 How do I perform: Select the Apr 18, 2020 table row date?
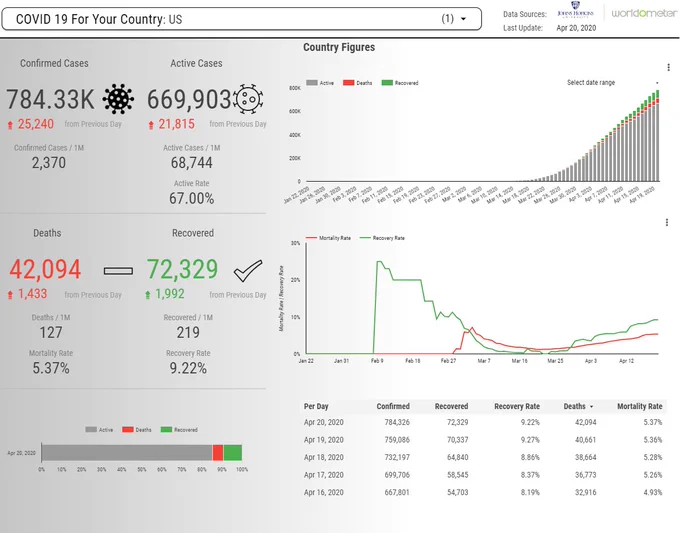[324, 458]
